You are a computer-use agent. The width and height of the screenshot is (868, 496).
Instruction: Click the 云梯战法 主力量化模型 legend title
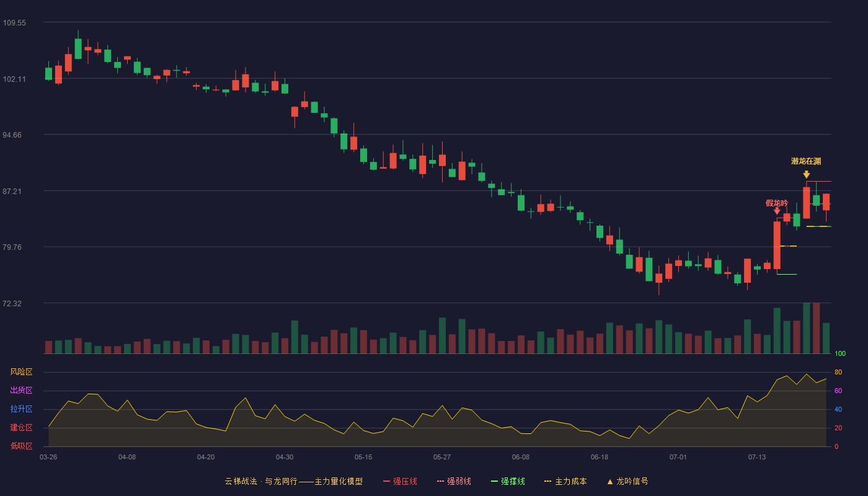[x=293, y=481]
